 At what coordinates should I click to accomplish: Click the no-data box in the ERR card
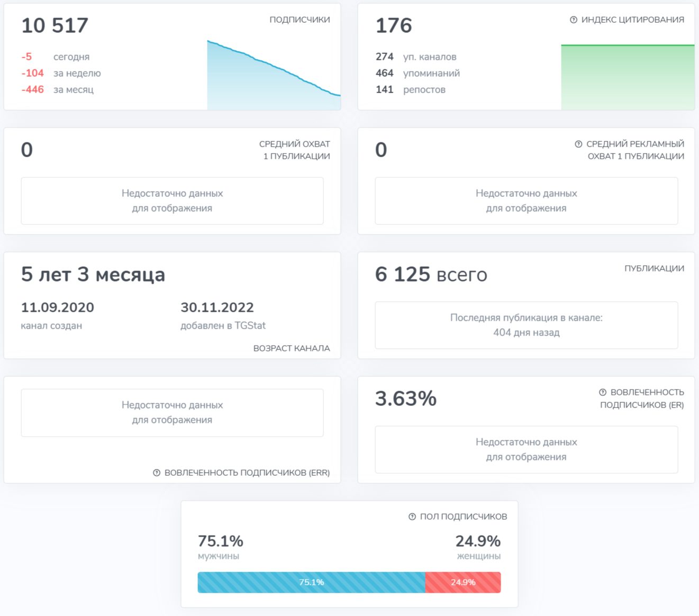coord(172,413)
